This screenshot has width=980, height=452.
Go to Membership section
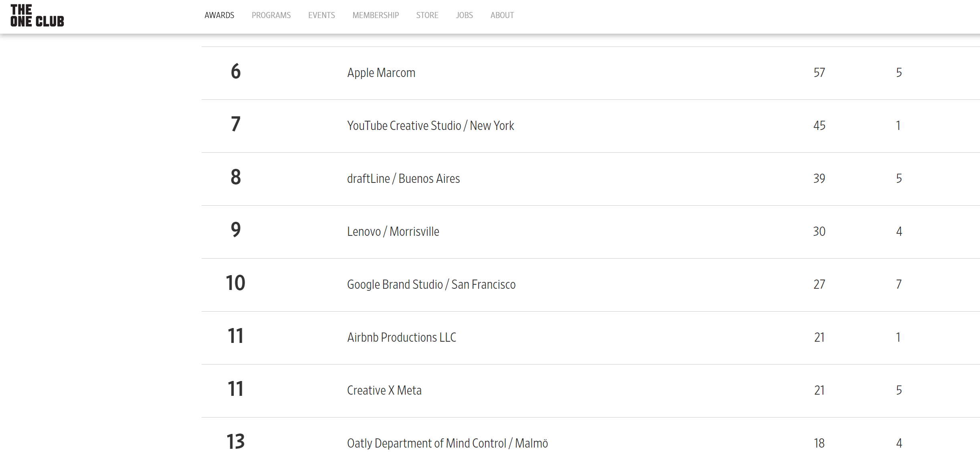pyautogui.click(x=376, y=15)
